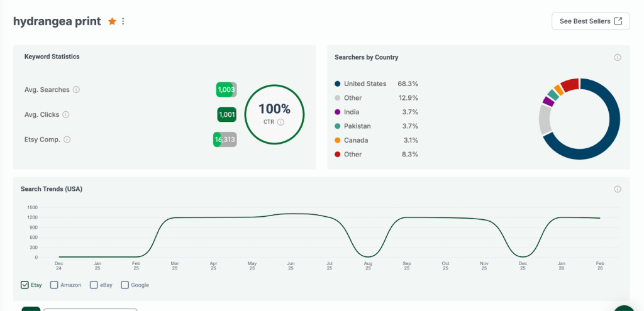The height and width of the screenshot is (311, 644).
Task: Click the See Best Sellers button
Action: pos(590,21)
